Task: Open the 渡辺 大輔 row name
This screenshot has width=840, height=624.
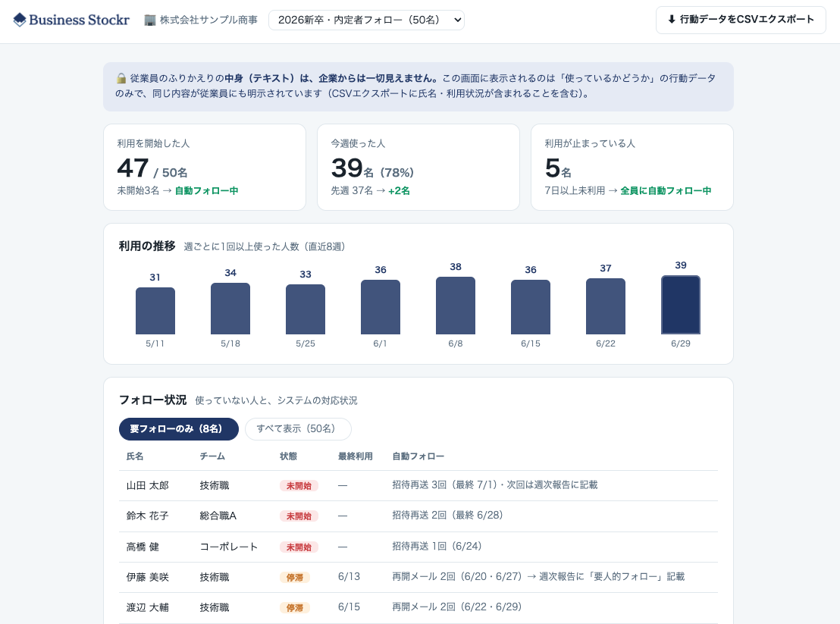Action: click(x=147, y=607)
